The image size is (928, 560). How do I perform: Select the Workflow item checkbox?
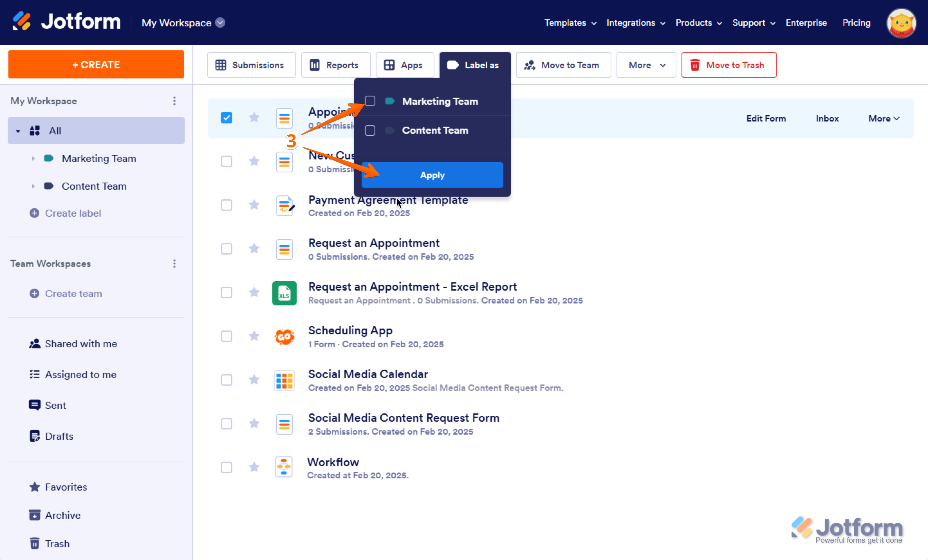click(x=226, y=467)
